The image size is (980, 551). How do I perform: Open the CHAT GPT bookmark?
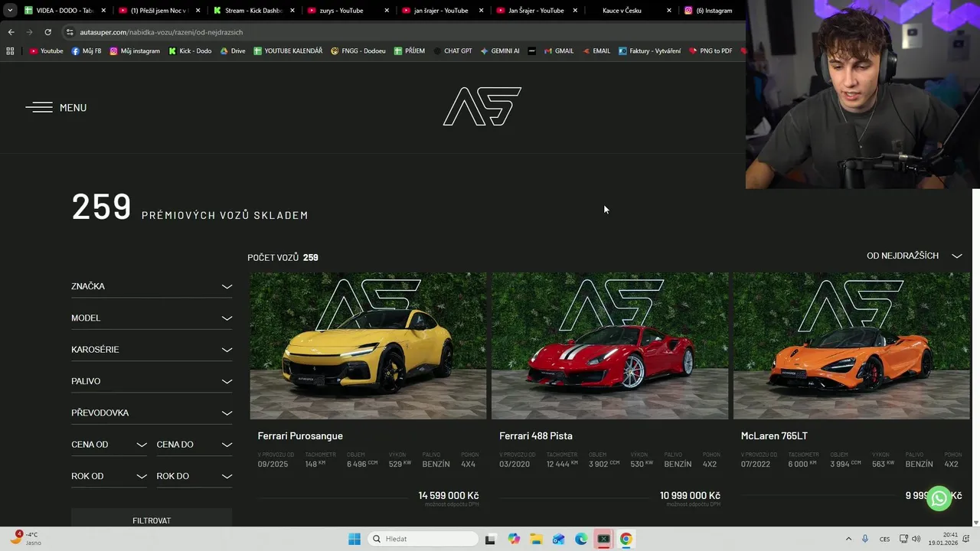click(x=452, y=51)
